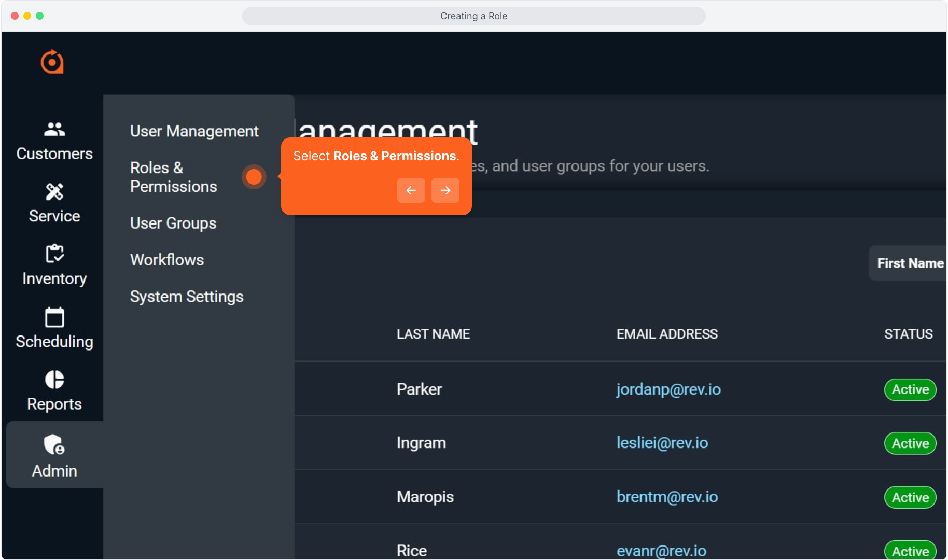Open Workflows from the Admin submenu

click(167, 260)
